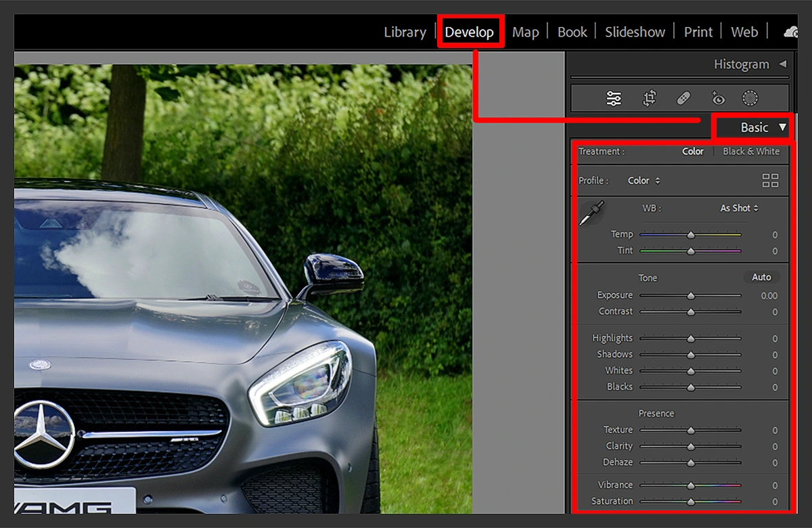Open the Slideshow module
The width and height of the screenshot is (812, 528).
tap(635, 32)
